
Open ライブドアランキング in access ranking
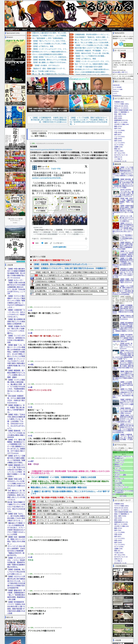point(121,487)
